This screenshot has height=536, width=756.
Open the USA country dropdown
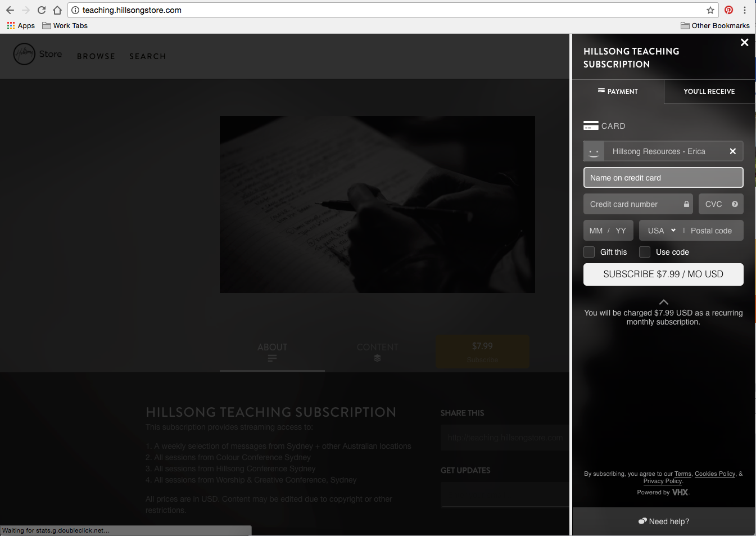662,231
